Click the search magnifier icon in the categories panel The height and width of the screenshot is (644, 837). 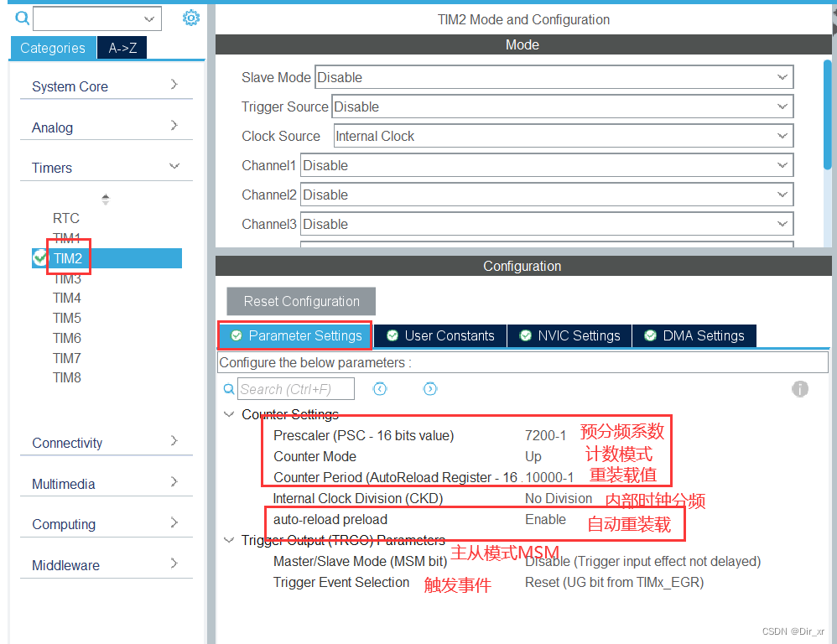23,18
